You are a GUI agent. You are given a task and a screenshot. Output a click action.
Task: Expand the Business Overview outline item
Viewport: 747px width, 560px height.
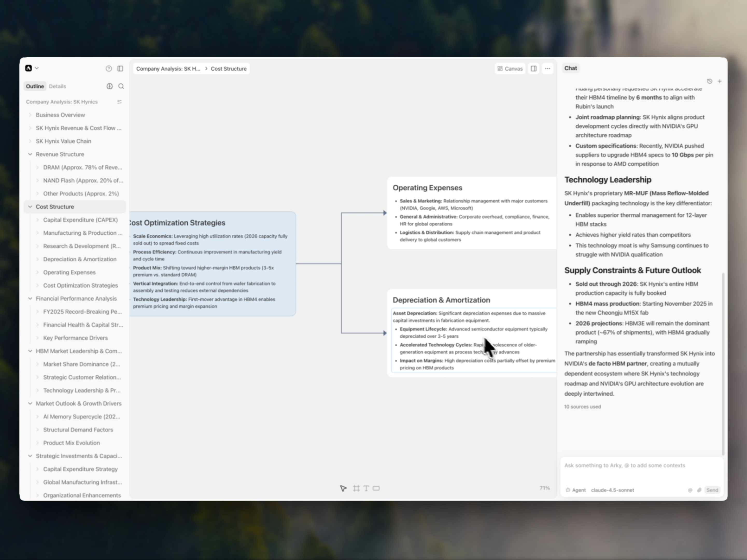(x=30, y=115)
